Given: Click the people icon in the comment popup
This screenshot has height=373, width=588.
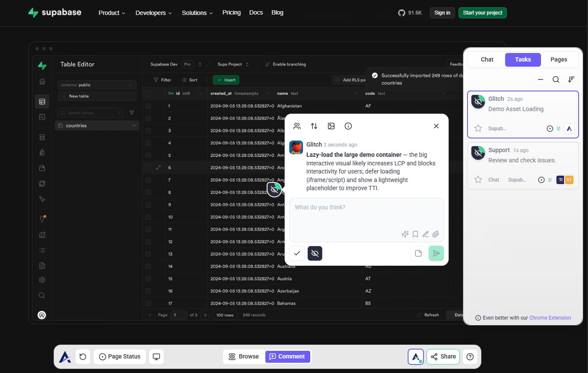Looking at the screenshot, I should point(297,126).
